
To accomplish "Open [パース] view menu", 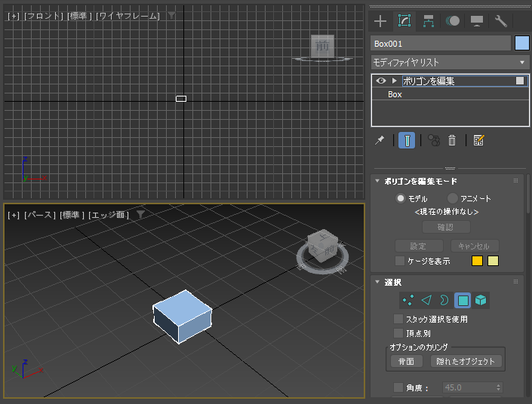I will (x=40, y=215).
